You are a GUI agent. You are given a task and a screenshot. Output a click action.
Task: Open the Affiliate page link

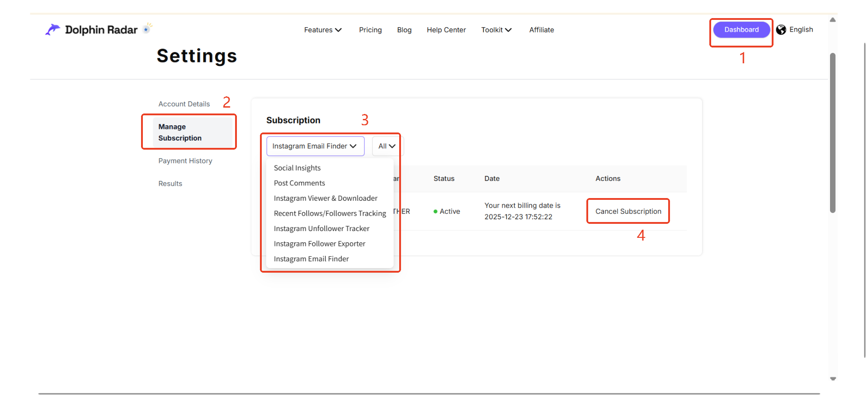click(x=542, y=30)
